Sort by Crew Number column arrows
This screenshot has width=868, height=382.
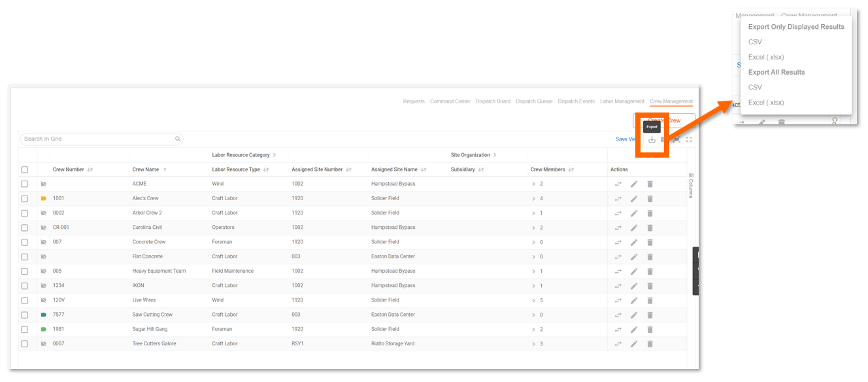coord(90,170)
